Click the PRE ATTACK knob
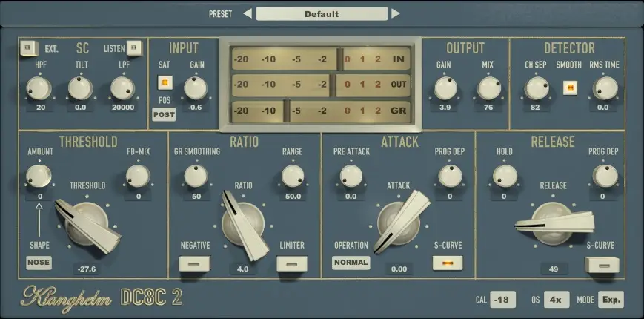644x319 pixels. click(351, 176)
